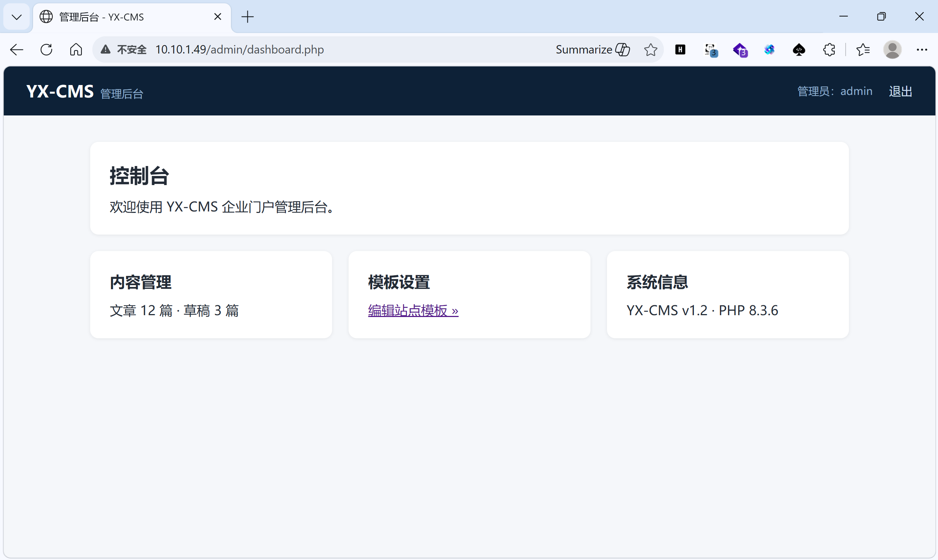This screenshot has height=560, width=938.
Task: Click the 退出 logout link
Action: [x=900, y=91]
